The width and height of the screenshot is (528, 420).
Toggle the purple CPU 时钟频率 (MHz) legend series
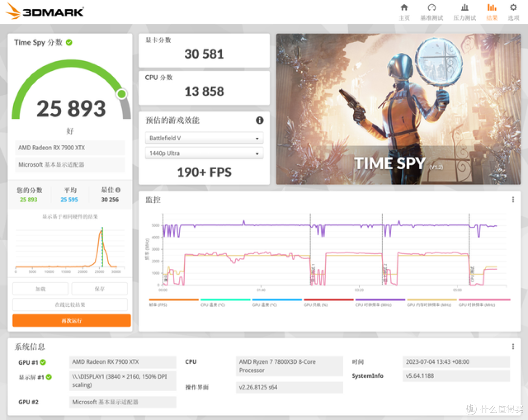pyautogui.click(x=380, y=303)
